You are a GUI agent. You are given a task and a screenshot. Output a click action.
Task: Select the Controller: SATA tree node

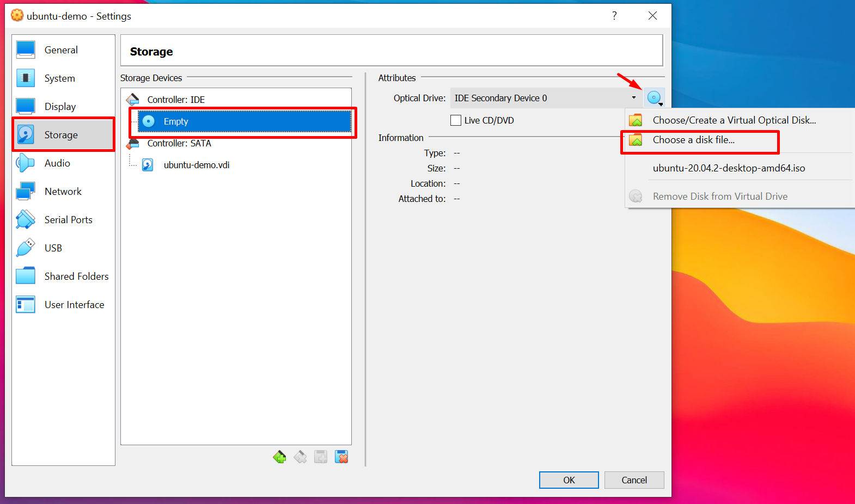(x=179, y=143)
